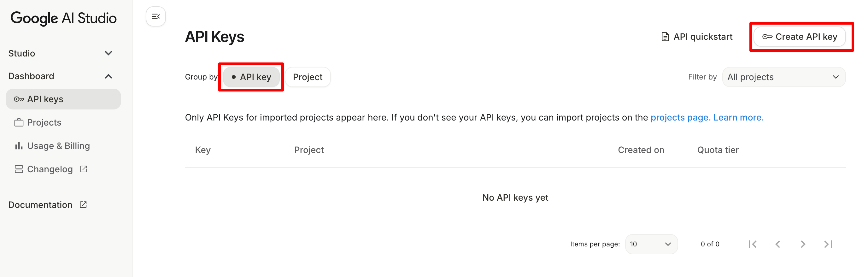This screenshot has height=277, width=868.
Task: Click the first page pagination arrow
Action: 753,244
